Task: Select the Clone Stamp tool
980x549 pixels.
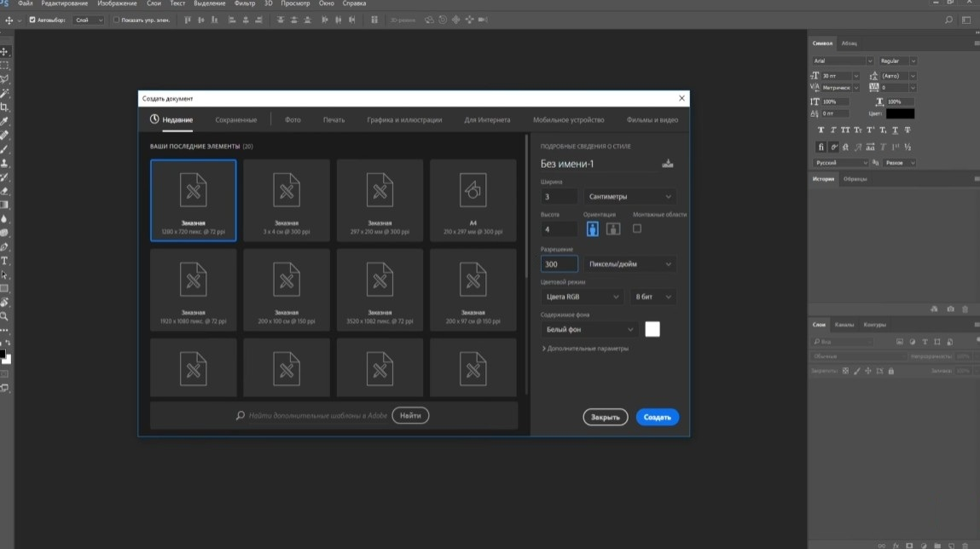Action: tap(5, 163)
